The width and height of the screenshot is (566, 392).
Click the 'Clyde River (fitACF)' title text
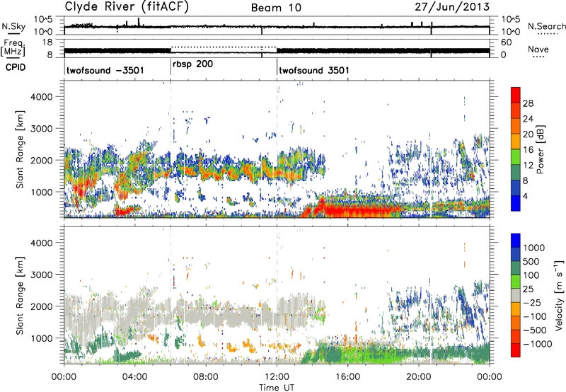(127, 6)
